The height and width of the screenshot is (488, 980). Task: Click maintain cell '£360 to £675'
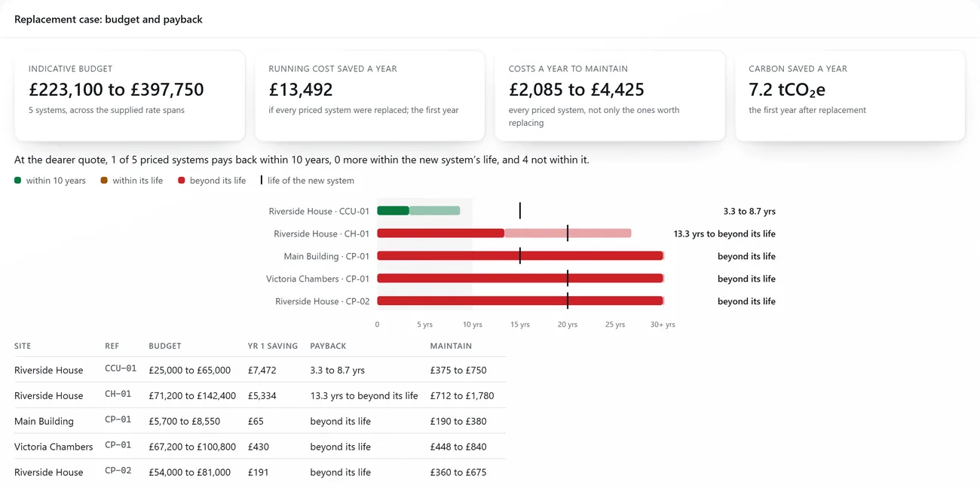(458, 473)
